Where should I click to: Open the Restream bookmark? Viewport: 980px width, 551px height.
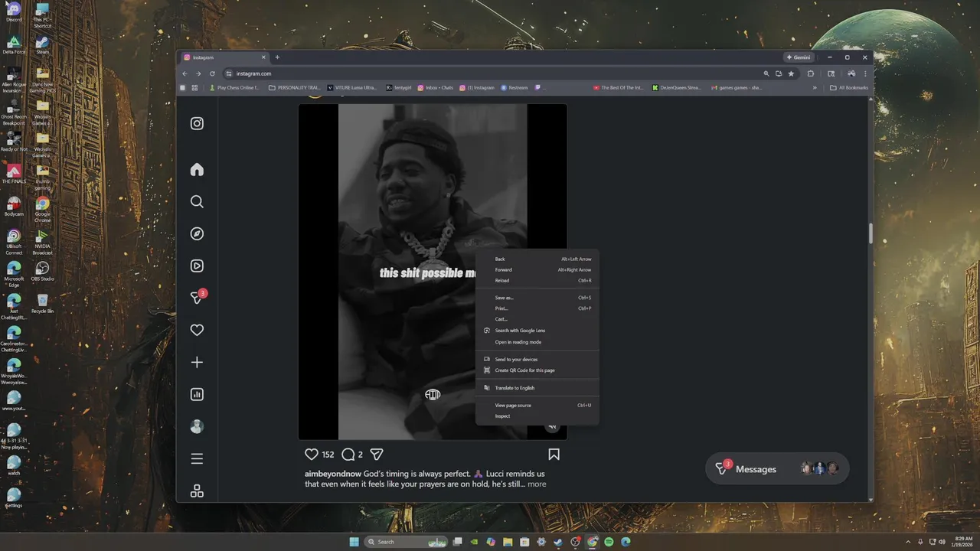(514, 88)
